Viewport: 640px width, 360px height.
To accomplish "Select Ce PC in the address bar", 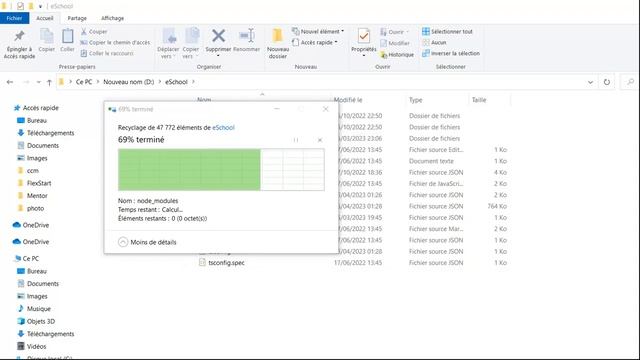I will point(84,82).
